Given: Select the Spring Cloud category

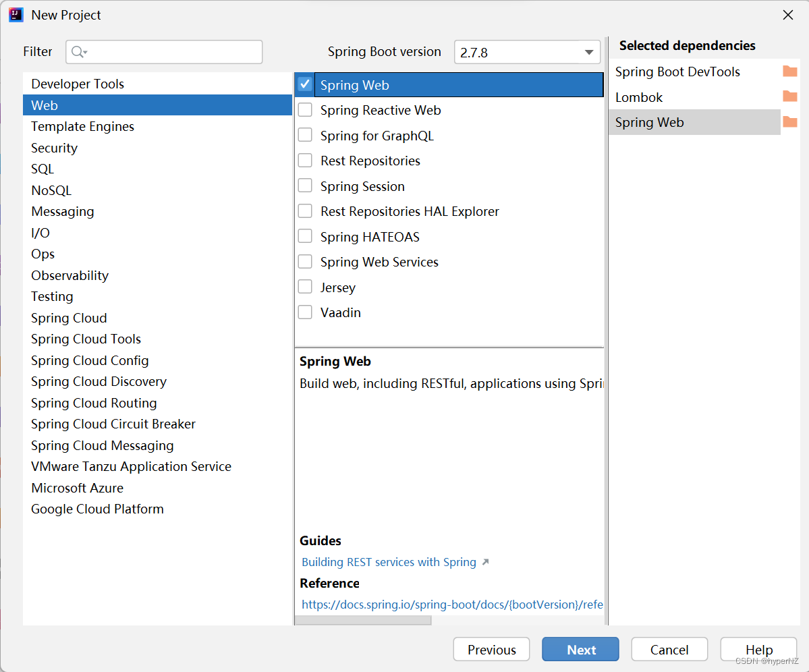Looking at the screenshot, I should [157, 318].
